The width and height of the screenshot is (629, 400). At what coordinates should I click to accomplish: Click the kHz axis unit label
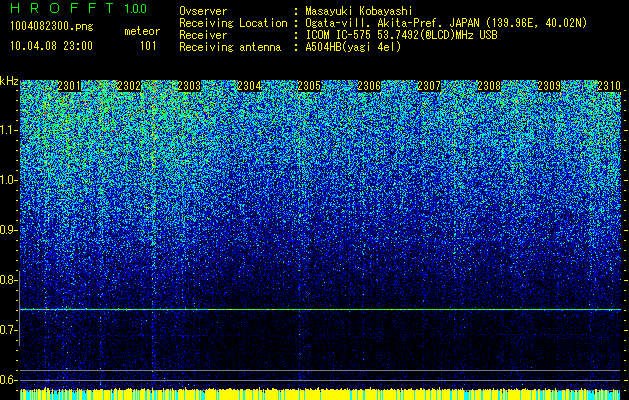9,81
